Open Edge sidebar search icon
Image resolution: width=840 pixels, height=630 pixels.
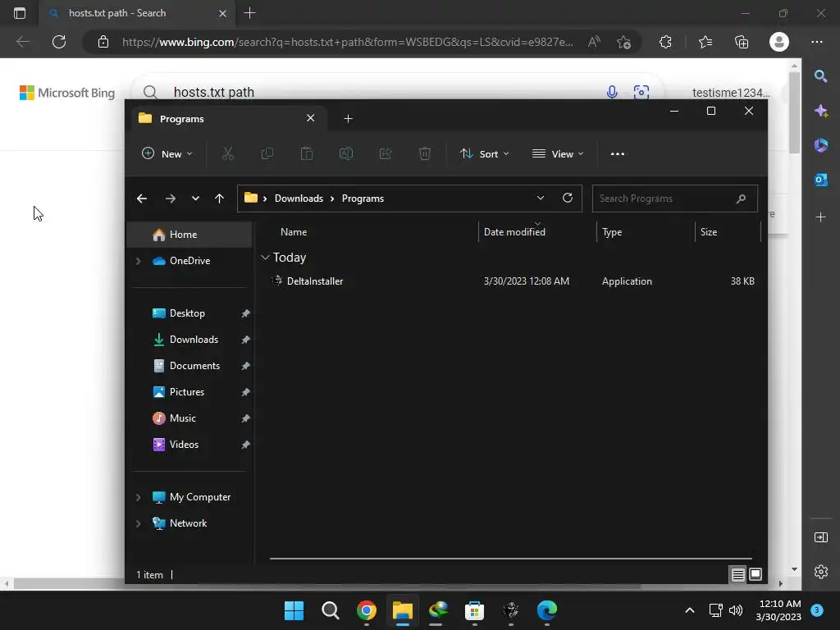coord(820,76)
